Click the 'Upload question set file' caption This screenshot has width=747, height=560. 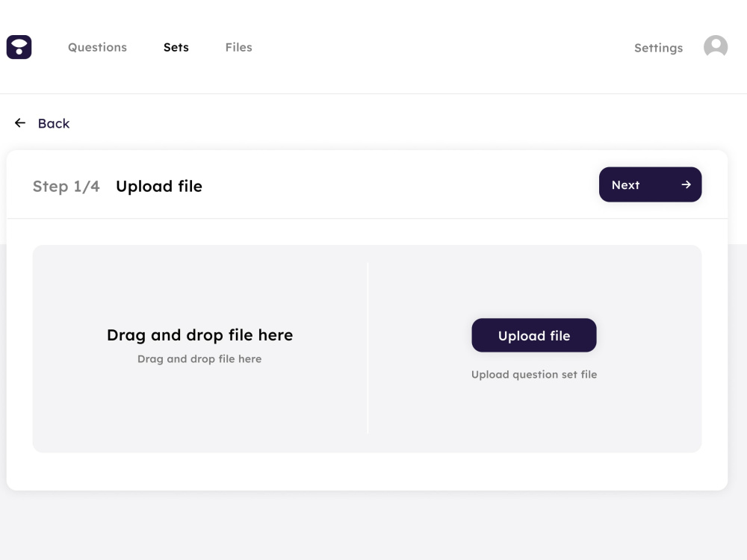tap(534, 375)
